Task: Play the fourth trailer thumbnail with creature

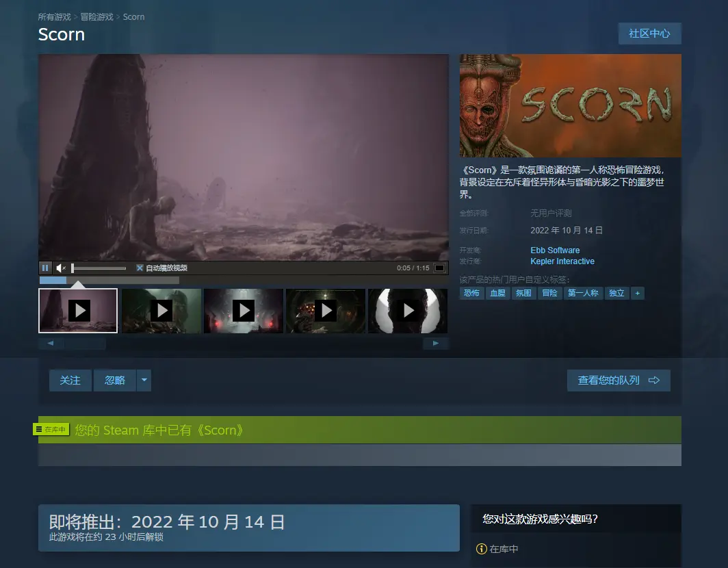Action: tap(326, 311)
